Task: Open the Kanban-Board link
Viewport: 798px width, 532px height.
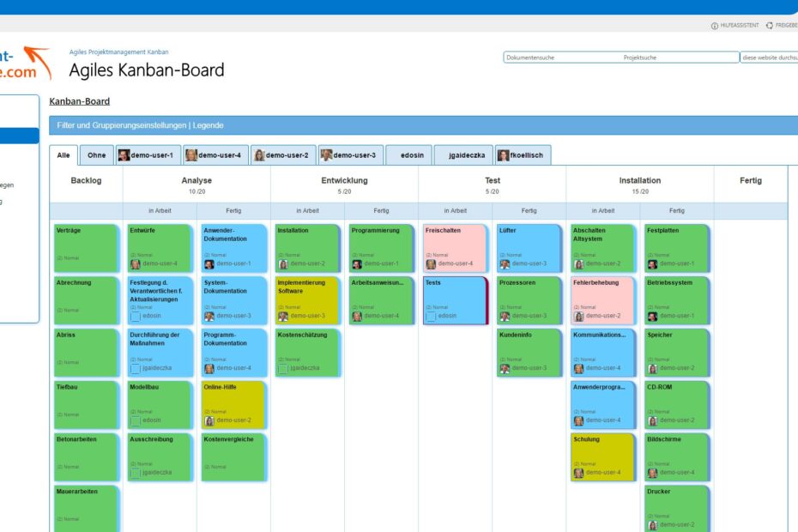Action: coord(79,100)
